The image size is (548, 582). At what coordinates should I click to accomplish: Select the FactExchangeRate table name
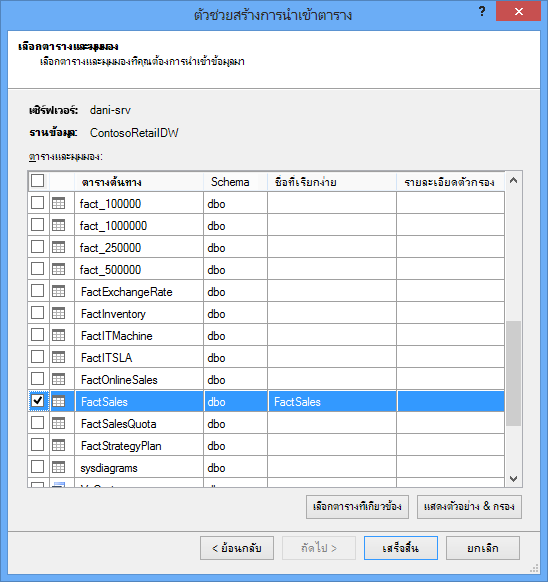coord(127,292)
